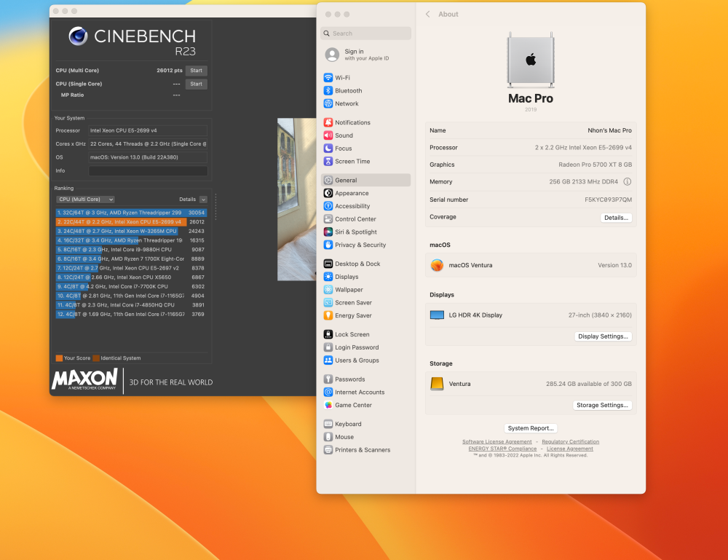Open the Bluetooth icon in sidebar
Image resolution: width=728 pixels, height=560 pixels.
(x=328, y=90)
